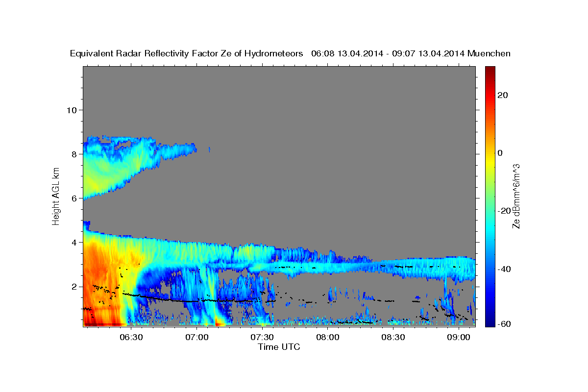Screen dimensions: 588x392
Task: Click the '08:00' time tick label
Action: point(328,337)
